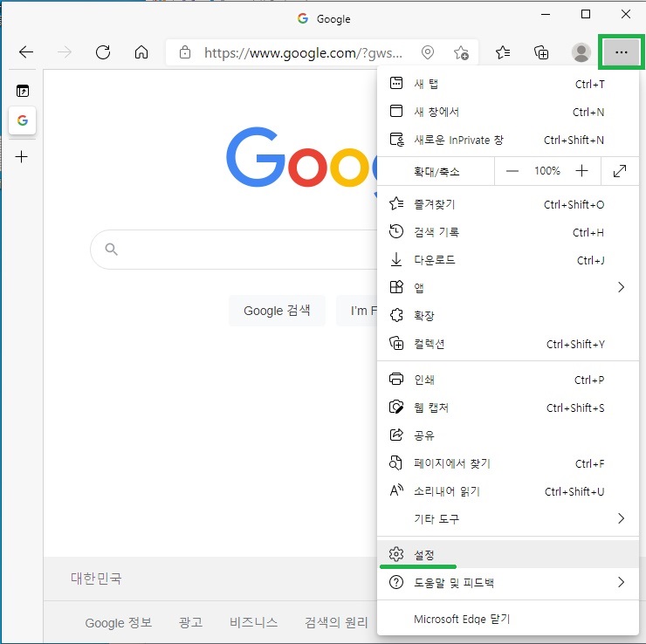646x644 pixels.
Task: Open the user profile avatar
Action: tap(581, 52)
